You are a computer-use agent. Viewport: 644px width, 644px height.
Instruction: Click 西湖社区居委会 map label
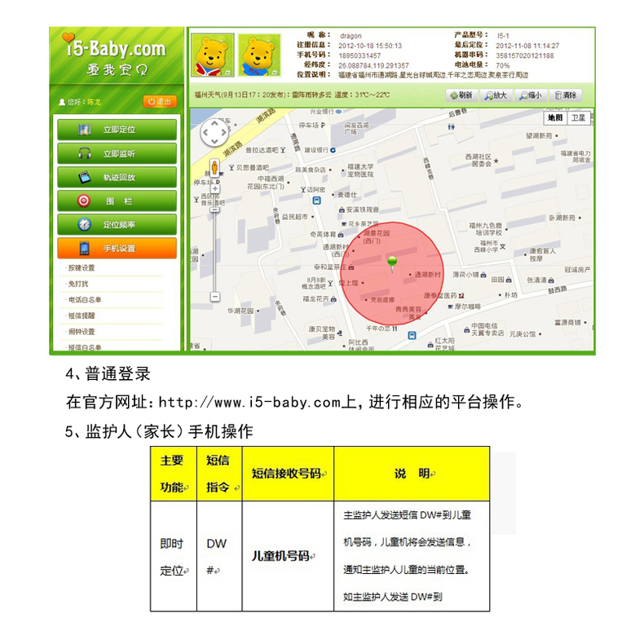(478, 160)
